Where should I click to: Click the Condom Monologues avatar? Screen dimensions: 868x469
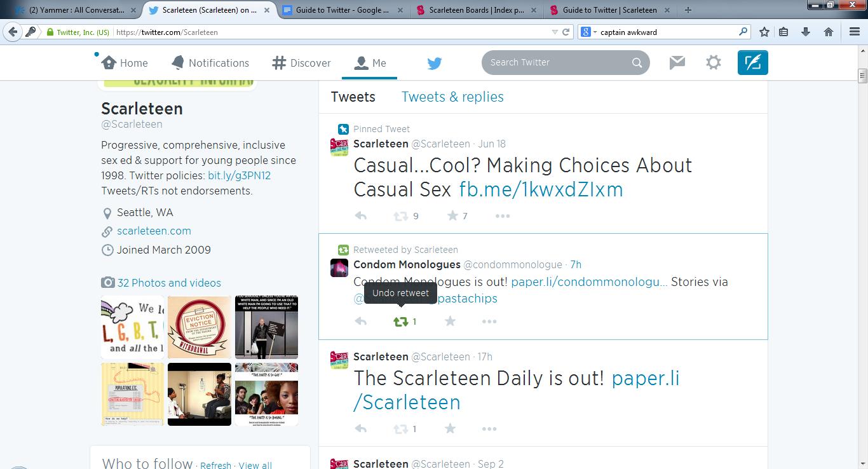tap(339, 268)
